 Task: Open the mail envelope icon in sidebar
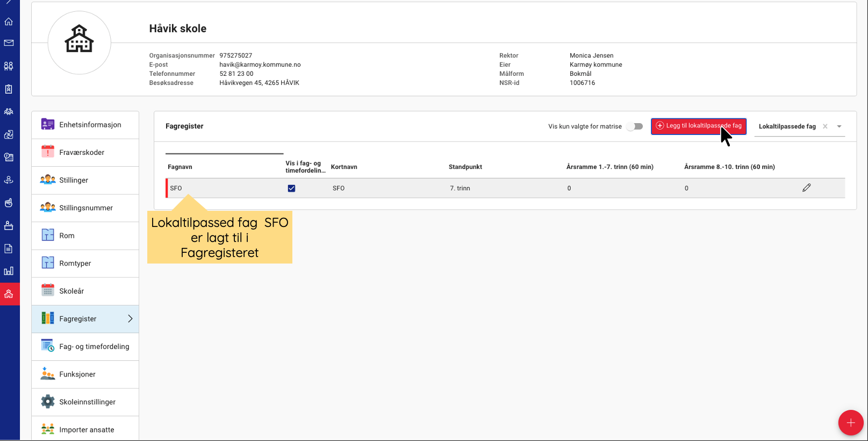[x=9, y=43]
